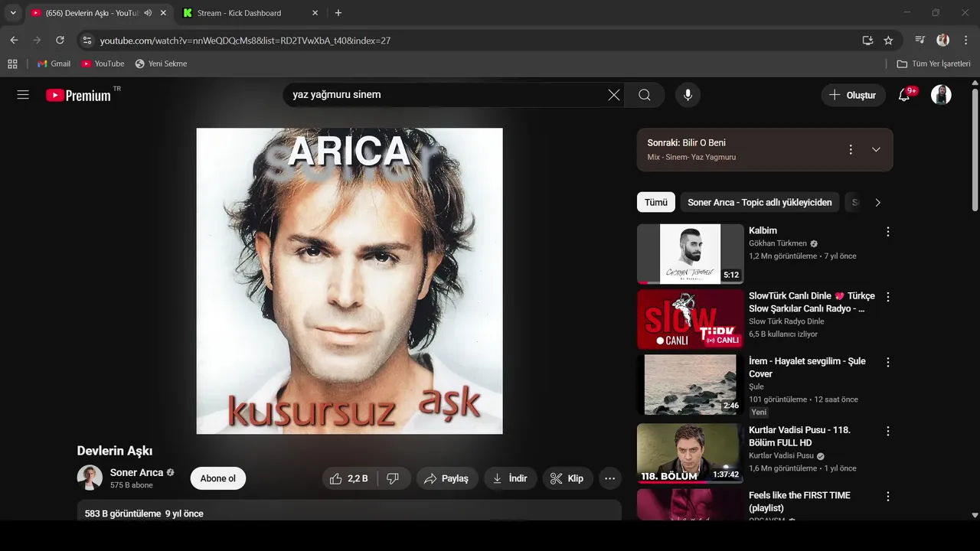This screenshot has width=980, height=551.
Task: Open Yeni Sekme bookmark
Action: click(161, 64)
